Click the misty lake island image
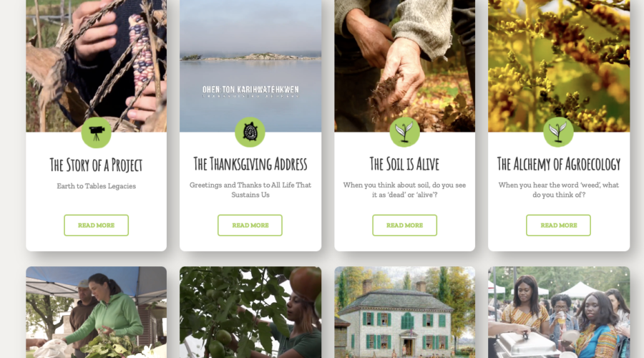Viewport: 644px width, 358px height. point(250,66)
